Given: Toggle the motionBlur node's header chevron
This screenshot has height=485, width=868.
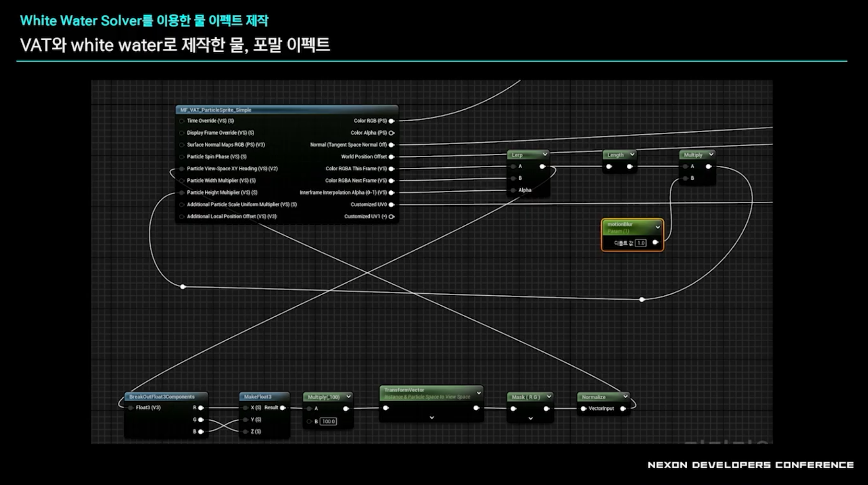Looking at the screenshot, I should 657,227.
